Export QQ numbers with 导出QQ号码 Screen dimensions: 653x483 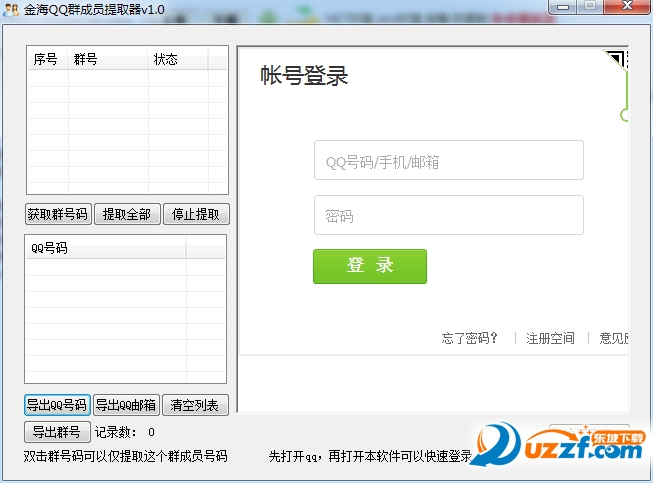57,405
